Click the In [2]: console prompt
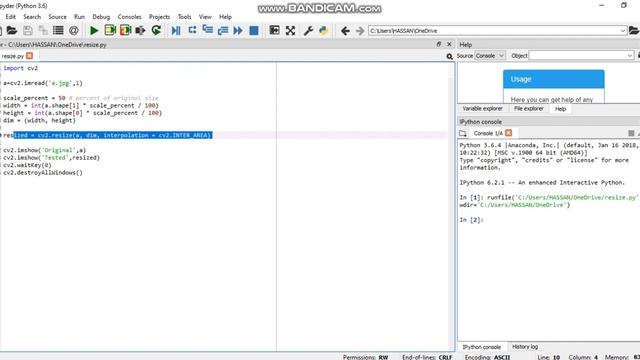640x360 pixels. 471,220
